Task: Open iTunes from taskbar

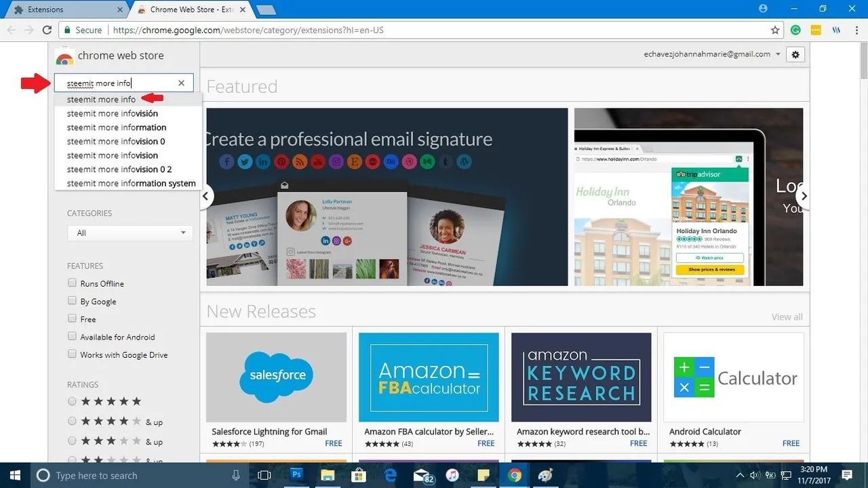Action: (452, 475)
